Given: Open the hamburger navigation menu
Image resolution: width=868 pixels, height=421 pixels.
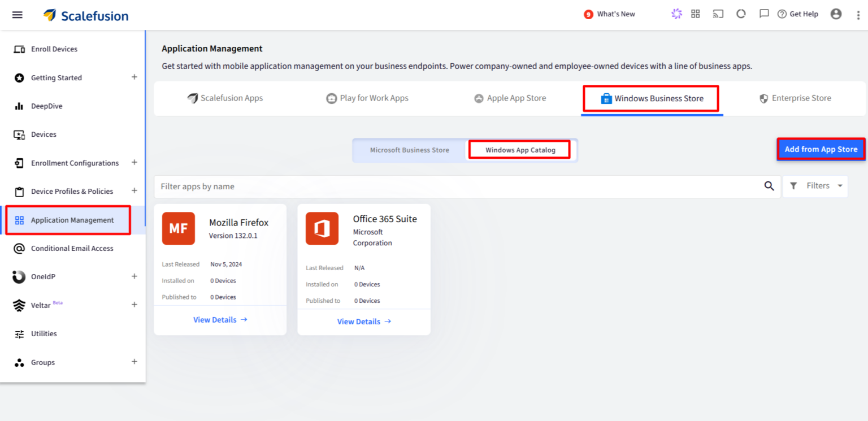Looking at the screenshot, I should pos(18,15).
